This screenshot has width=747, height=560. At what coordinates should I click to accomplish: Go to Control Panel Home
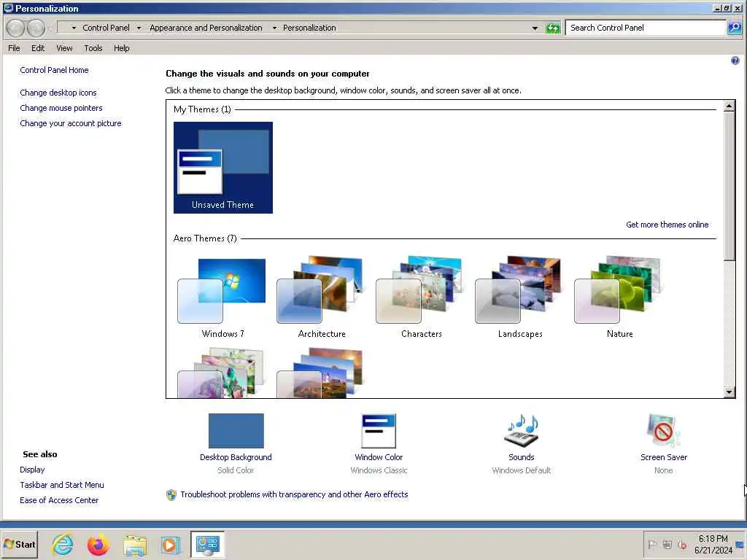(54, 70)
